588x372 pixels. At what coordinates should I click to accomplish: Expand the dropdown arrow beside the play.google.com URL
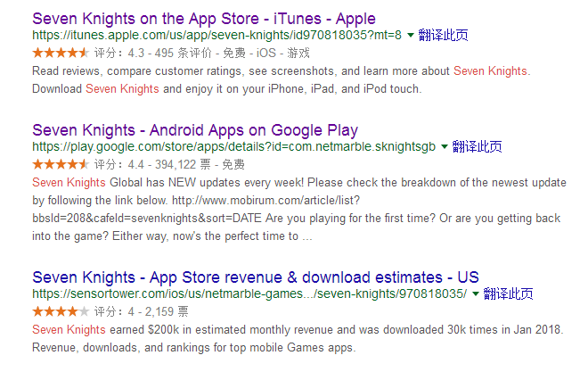(445, 146)
